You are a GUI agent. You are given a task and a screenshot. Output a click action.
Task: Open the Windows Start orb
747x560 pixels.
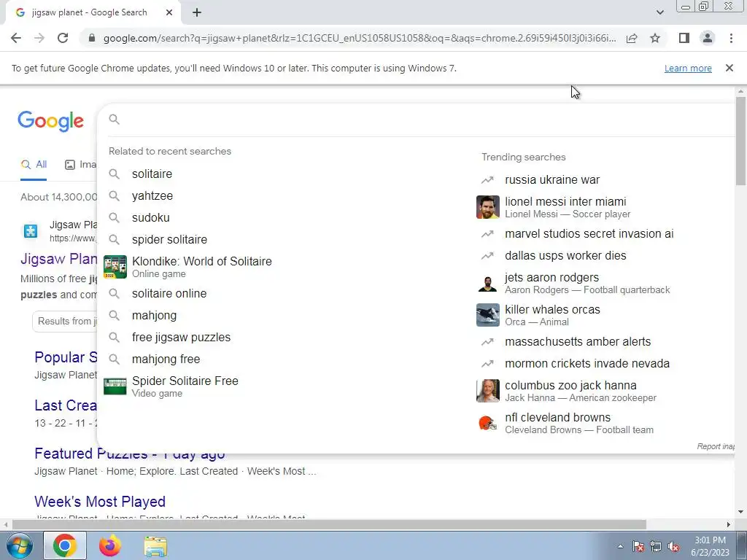pos(18,545)
